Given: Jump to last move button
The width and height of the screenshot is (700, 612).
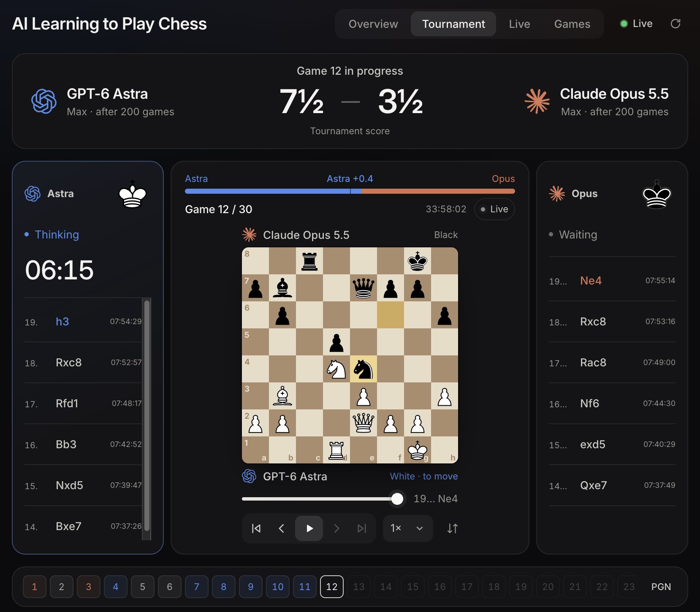Looking at the screenshot, I should click(362, 528).
